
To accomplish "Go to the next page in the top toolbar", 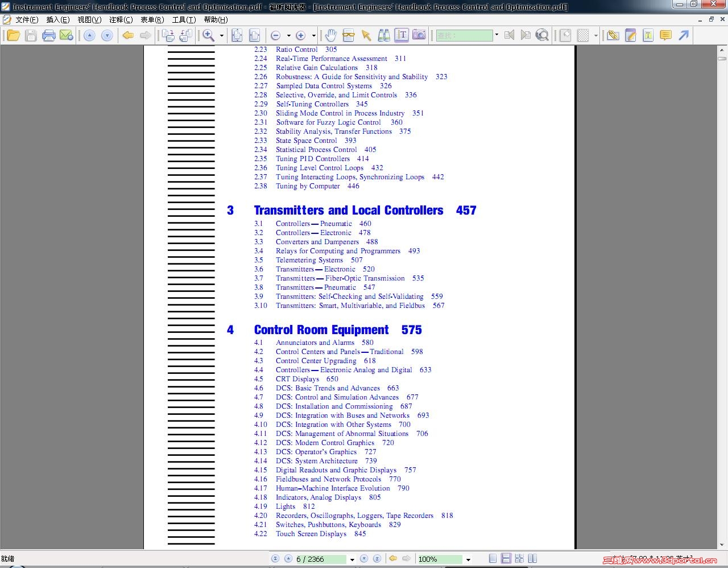I will [x=107, y=35].
